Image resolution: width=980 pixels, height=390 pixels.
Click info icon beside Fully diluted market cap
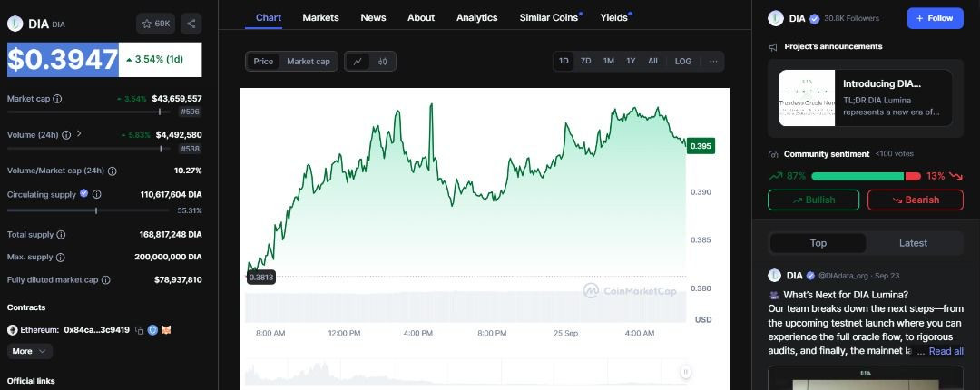coord(107,280)
